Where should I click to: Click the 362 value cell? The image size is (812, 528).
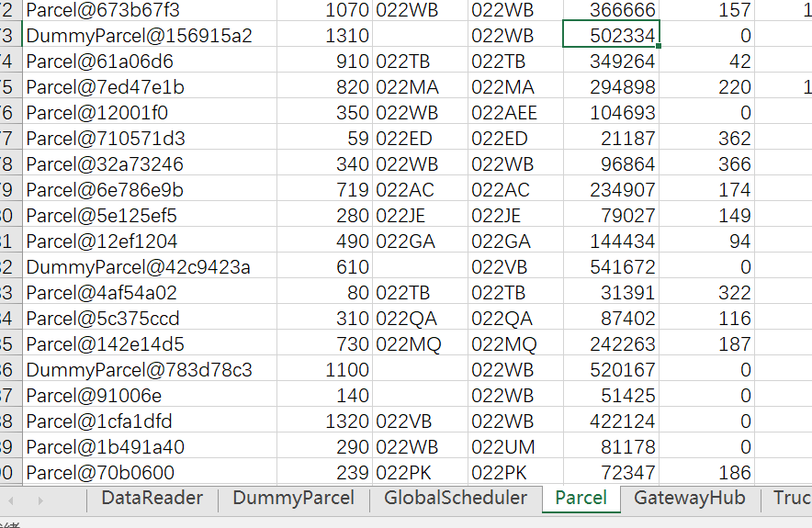[707, 137]
